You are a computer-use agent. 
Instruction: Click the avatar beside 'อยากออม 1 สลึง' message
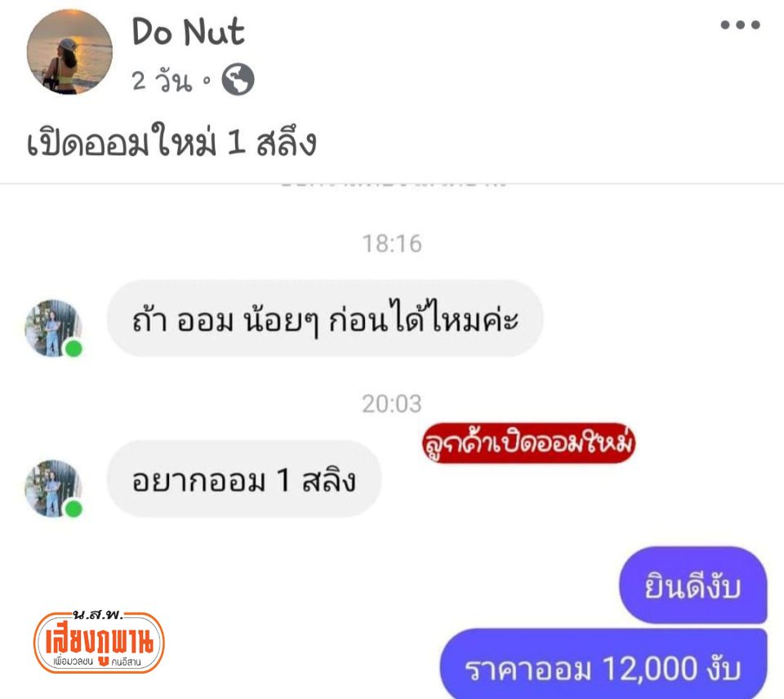(x=54, y=488)
